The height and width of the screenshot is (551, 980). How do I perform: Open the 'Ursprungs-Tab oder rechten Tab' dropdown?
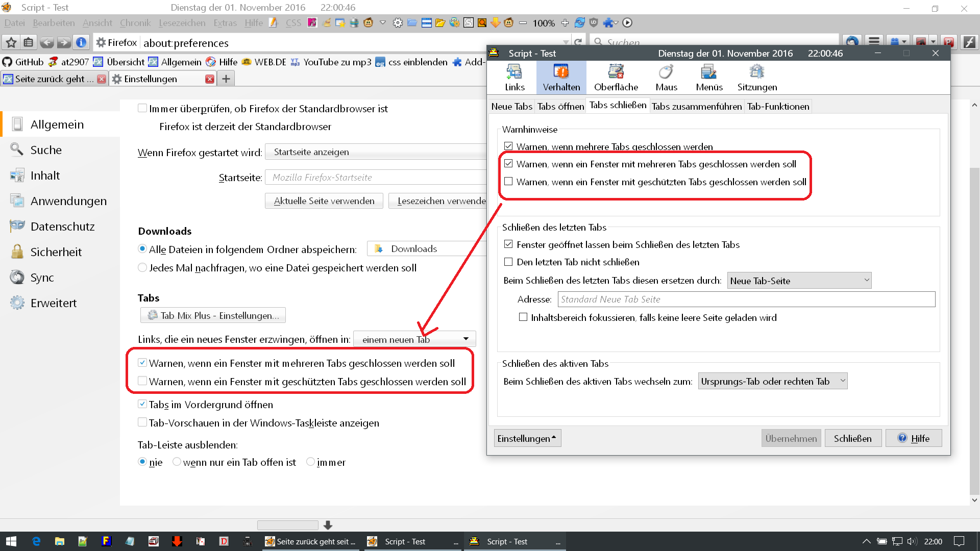(x=772, y=381)
